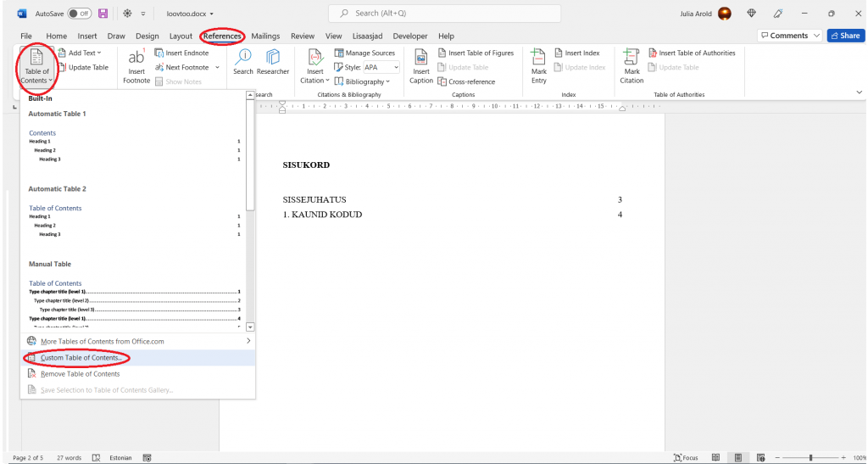Switch to Read Mode view icon
The height and width of the screenshot is (464, 868).
pyautogui.click(x=715, y=458)
